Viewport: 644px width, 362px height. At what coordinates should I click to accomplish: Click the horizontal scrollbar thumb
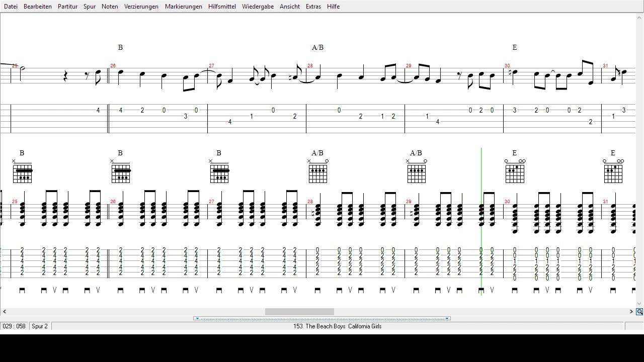point(299,312)
